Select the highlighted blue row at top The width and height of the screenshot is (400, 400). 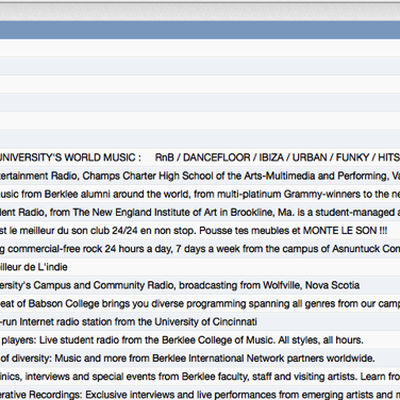[x=200, y=30]
